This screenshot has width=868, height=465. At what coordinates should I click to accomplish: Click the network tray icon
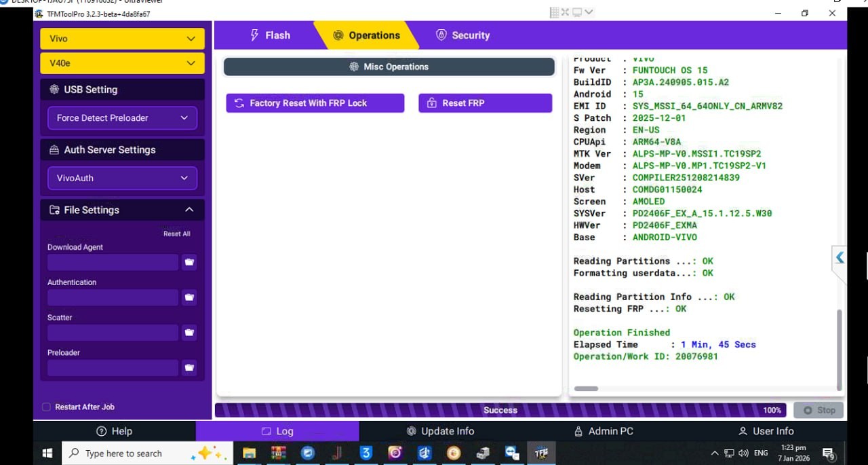pos(729,453)
